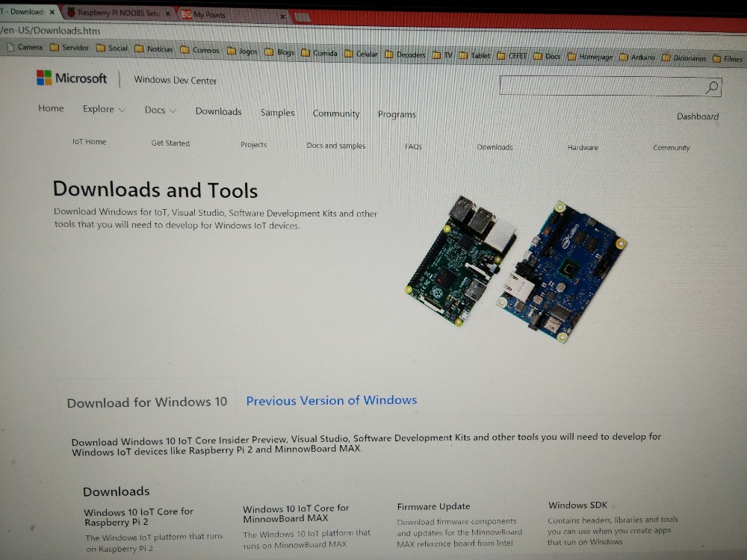Open Windows 10 IoT Core for Raspberry Pi 2
The image size is (747, 560).
(x=139, y=517)
